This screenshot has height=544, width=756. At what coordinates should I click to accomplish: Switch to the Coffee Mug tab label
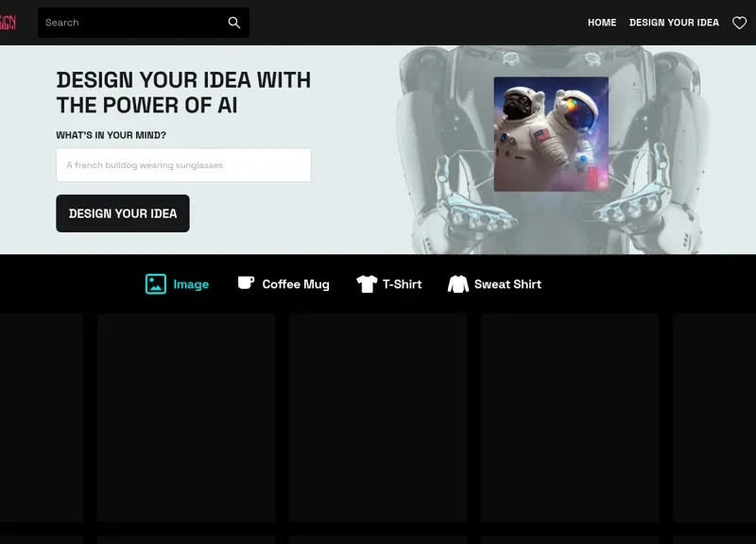coord(296,284)
